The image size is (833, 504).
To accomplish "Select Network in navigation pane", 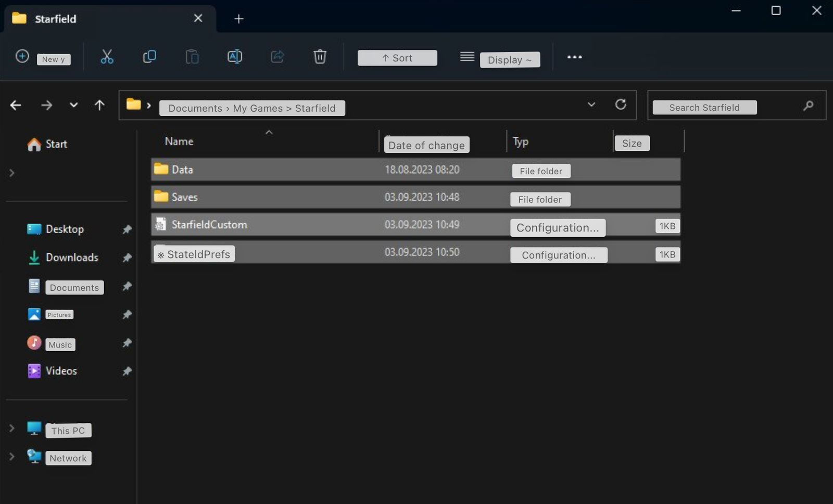I will [x=59, y=457].
